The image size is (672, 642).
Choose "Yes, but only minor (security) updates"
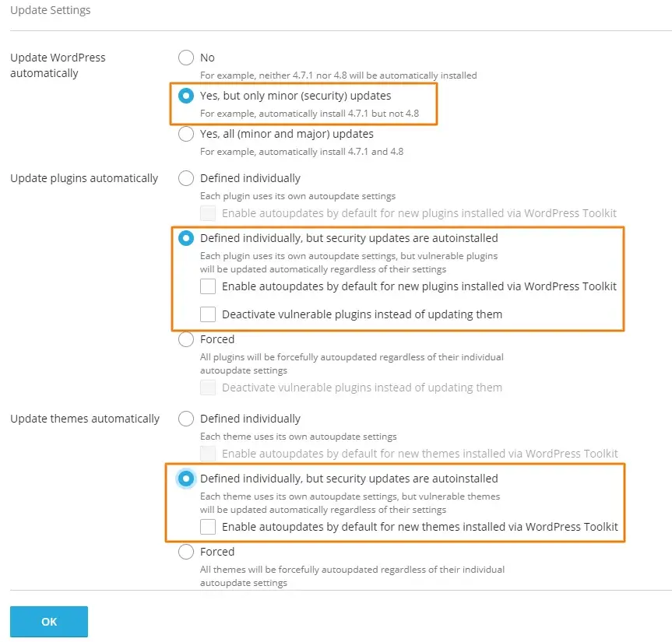click(x=186, y=96)
